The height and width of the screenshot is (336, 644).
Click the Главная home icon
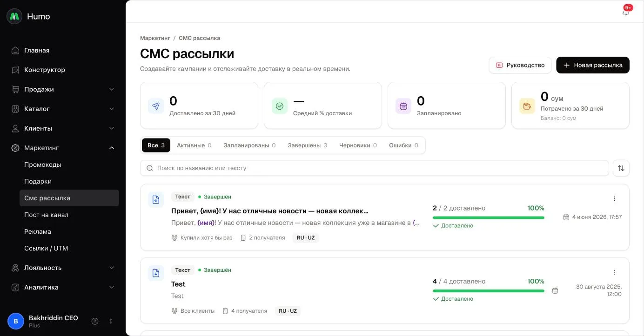[x=15, y=50]
